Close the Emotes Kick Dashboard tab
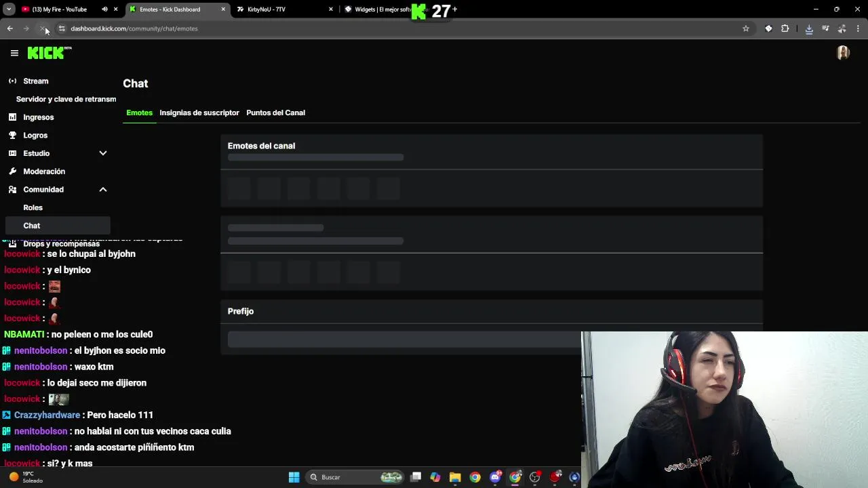Image resolution: width=868 pixels, height=488 pixels. 223,9
